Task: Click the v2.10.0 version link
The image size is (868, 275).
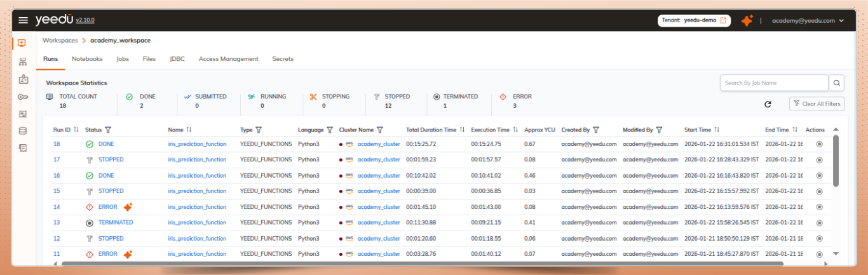Action: point(85,21)
